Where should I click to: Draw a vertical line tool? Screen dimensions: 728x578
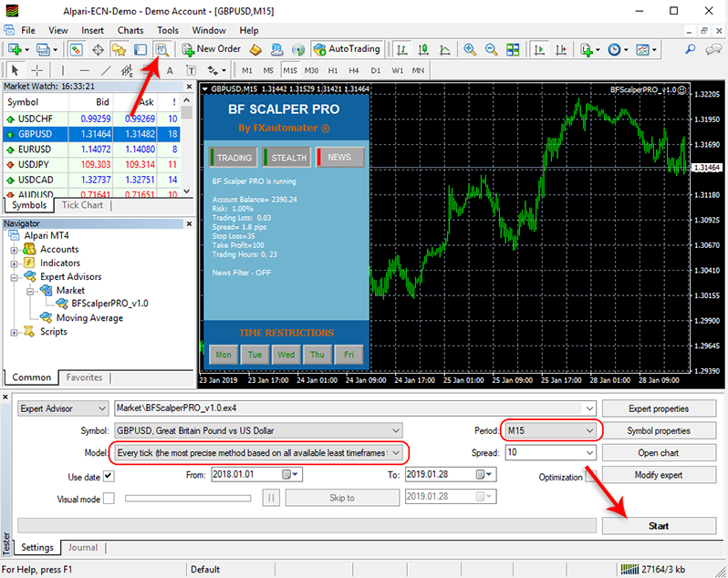coord(63,70)
